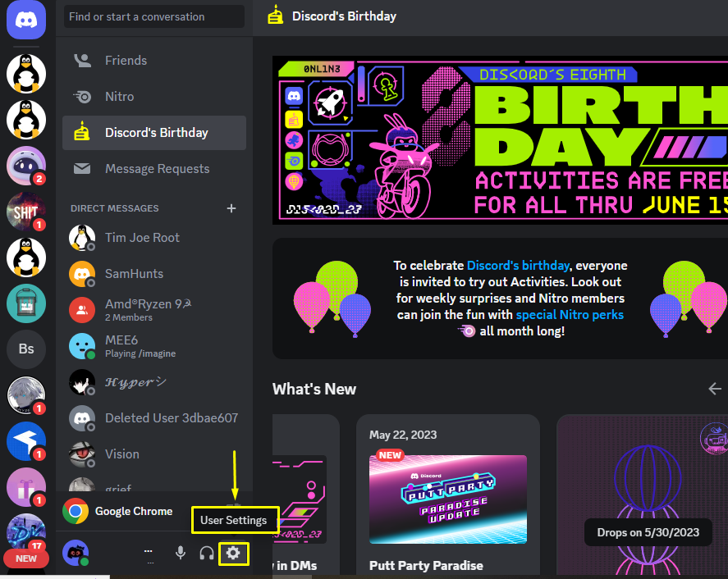This screenshot has width=728, height=579.
Task: Open the Amd Ryzen 9 group DM
Action: pos(154,310)
